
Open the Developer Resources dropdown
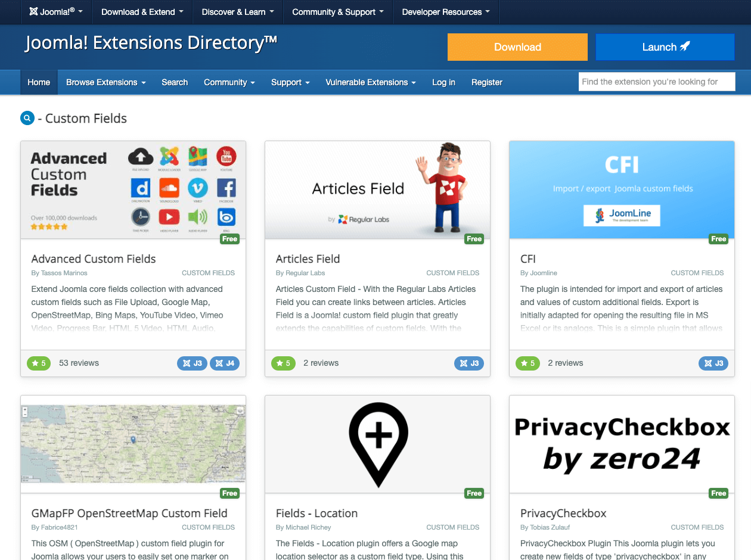coord(446,12)
